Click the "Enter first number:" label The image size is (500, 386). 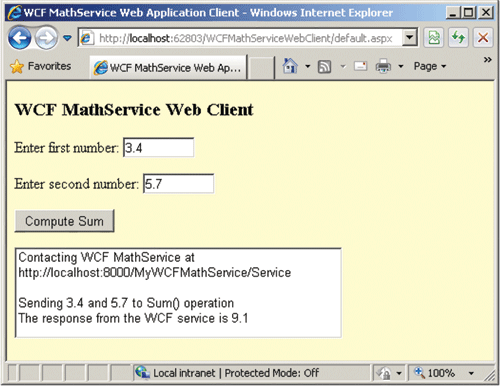[x=66, y=148]
